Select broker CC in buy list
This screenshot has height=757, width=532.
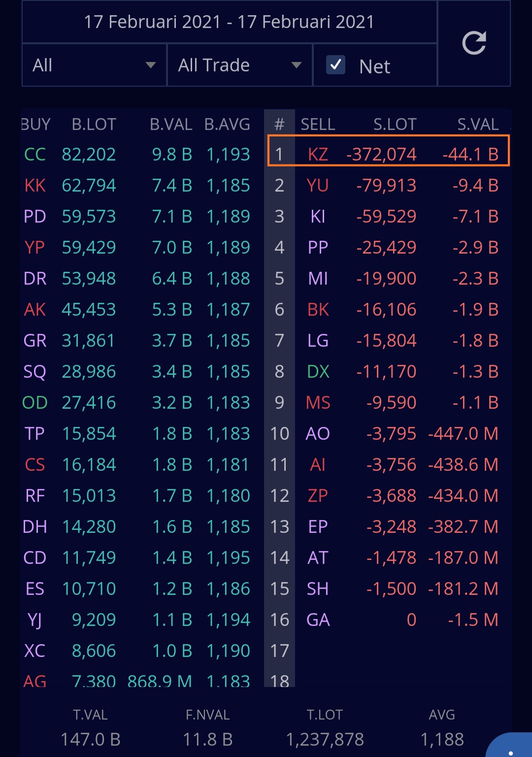pyautogui.click(x=35, y=155)
